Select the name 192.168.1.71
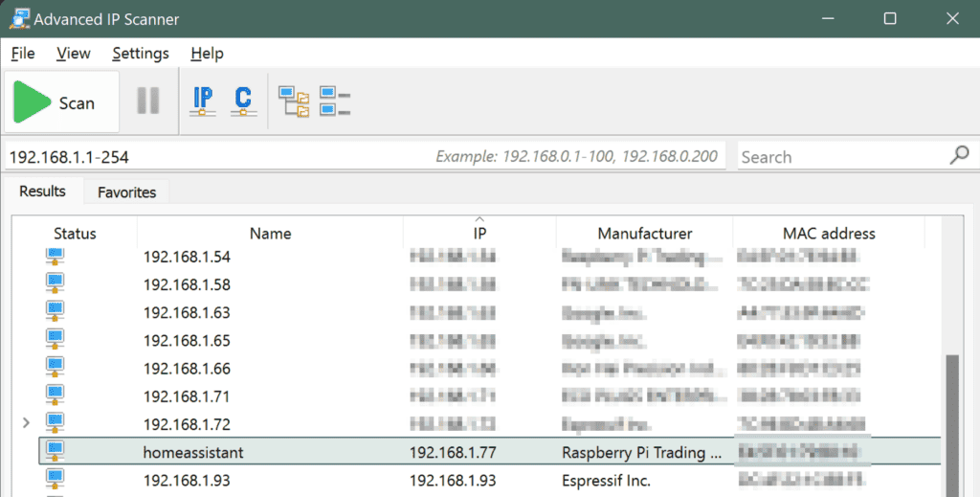 187,397
